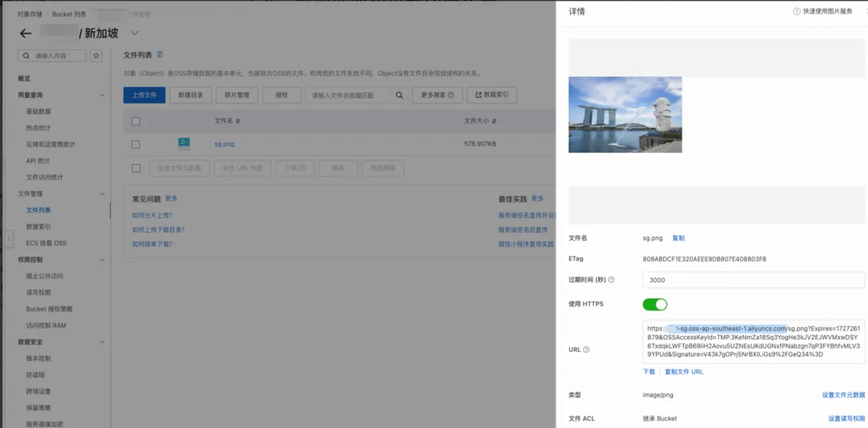Viewport: 868px width, 428px height.
Task: Open the sg.png file name link
Action: pyautogui.click(x=224, y=144)
